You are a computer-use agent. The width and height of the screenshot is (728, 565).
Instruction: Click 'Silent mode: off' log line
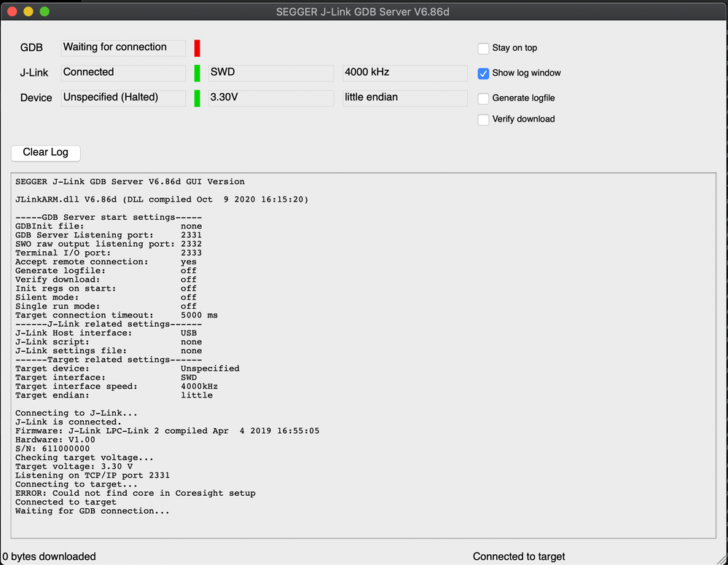click(x=106, y=297)
